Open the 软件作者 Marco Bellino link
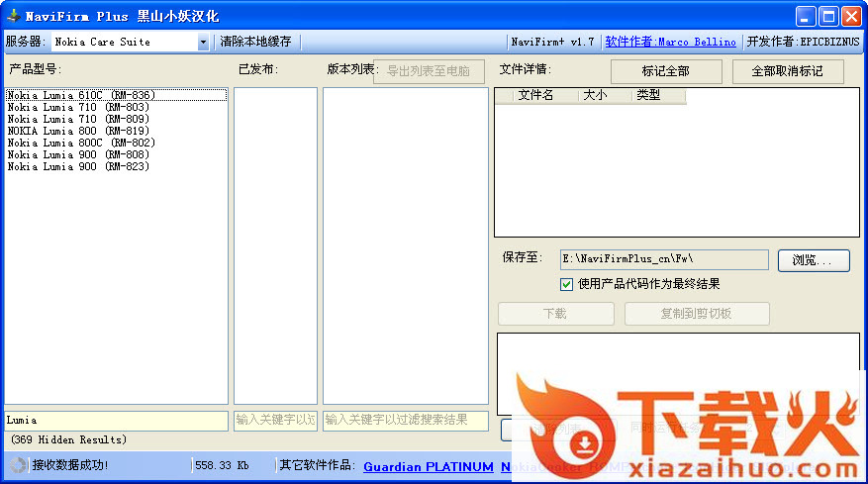Screen dimensions: 868x484 coord(670,42)
